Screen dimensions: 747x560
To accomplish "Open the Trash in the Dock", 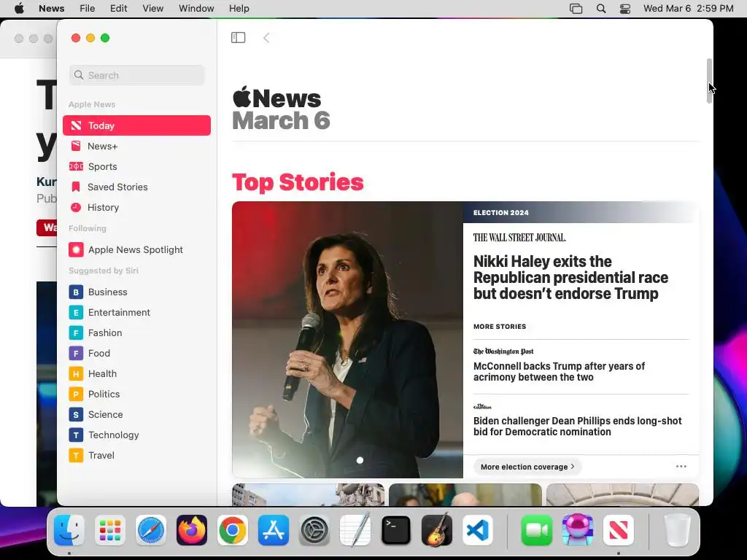I will pos(678,530).
